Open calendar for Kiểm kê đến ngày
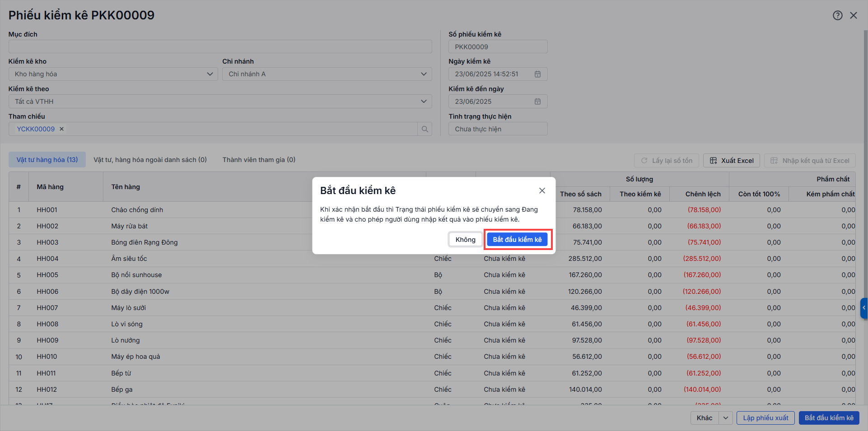868x431 pixels. pos(537,102)
